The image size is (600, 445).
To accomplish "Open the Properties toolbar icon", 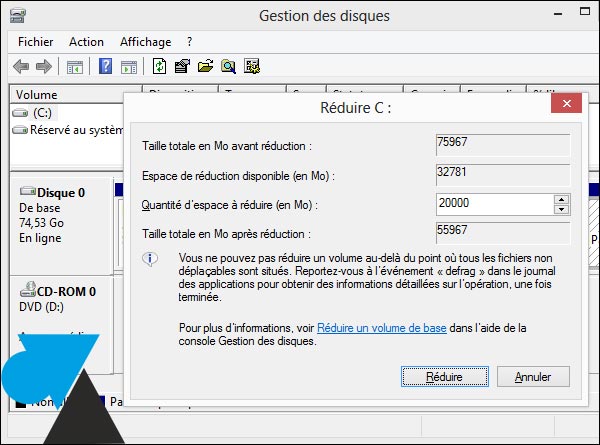I will pyautogui.click(x=183, y=66).
